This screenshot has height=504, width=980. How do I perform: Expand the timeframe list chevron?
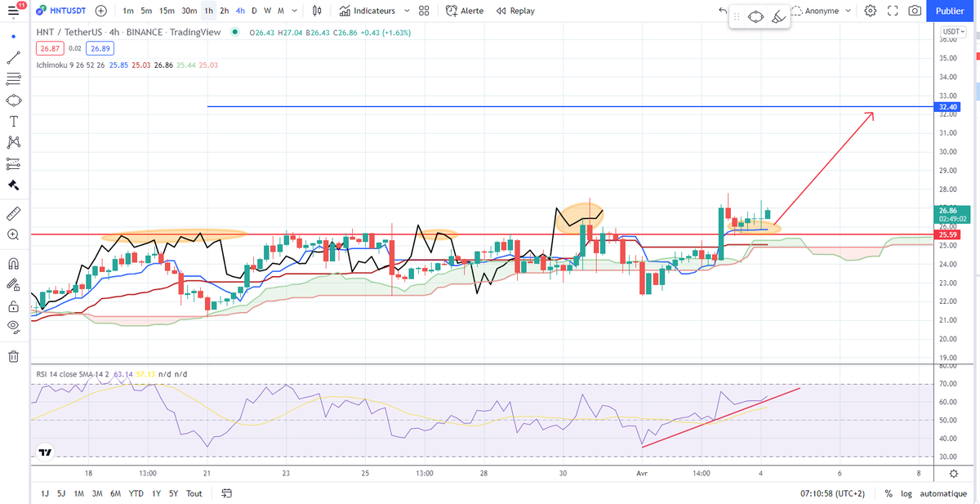point(295,11)
